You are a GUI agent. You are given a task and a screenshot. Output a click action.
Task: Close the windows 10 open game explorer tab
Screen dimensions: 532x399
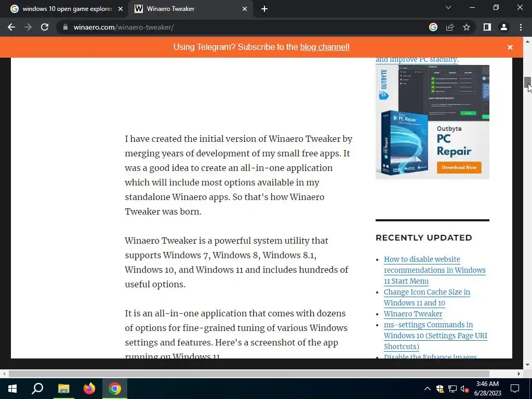(x=121, y=9)
